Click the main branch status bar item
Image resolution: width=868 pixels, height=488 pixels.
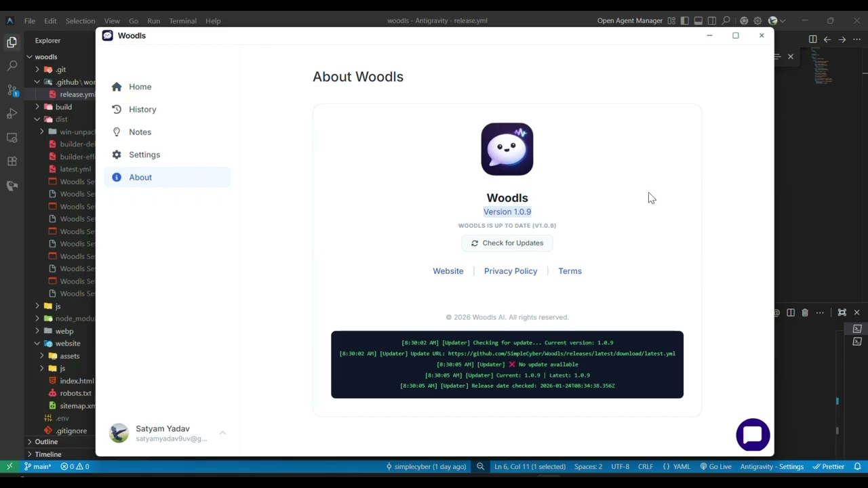point(38,466)
